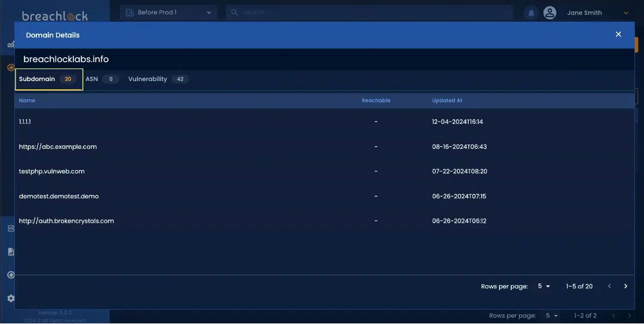Switch to the ASN tab
644x324 pixels.
coord(102,79)
